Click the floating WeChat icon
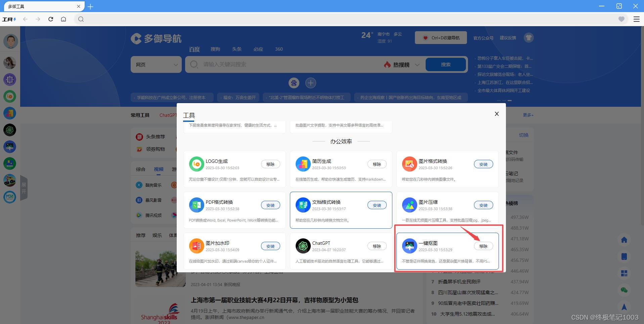Screen dimensions: 644x324 point(624,290)
